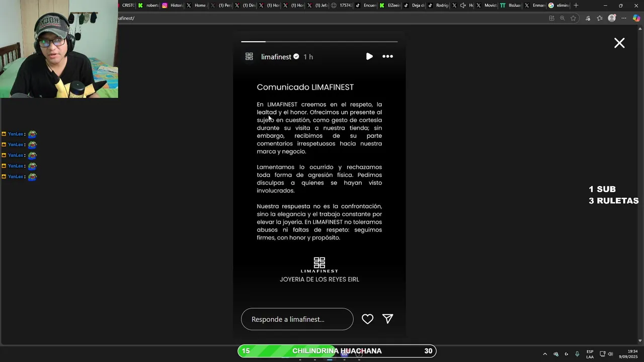
Task: Open the browser profile avatar
Action: point(612,18)
